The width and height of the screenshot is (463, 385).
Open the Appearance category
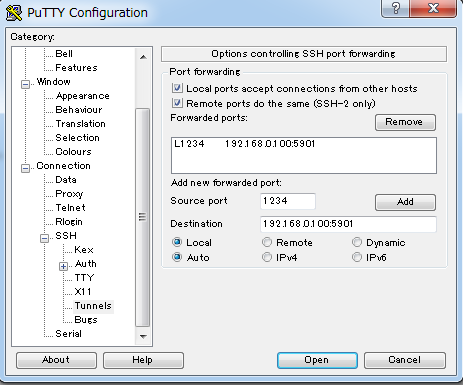point(82,96)
